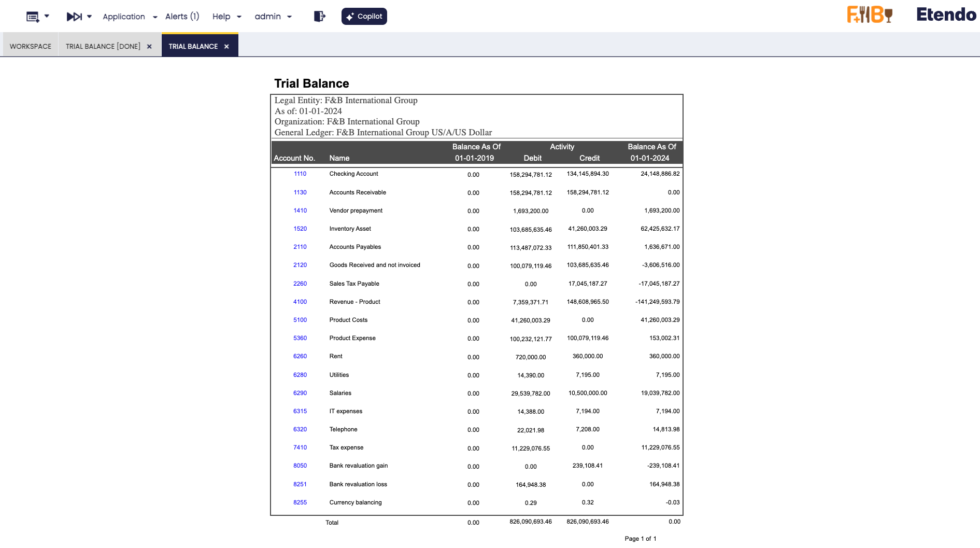The height and width of the screenshot is (548, 980).
Task: Click the F&B logo icon
Action: (869, 15)
